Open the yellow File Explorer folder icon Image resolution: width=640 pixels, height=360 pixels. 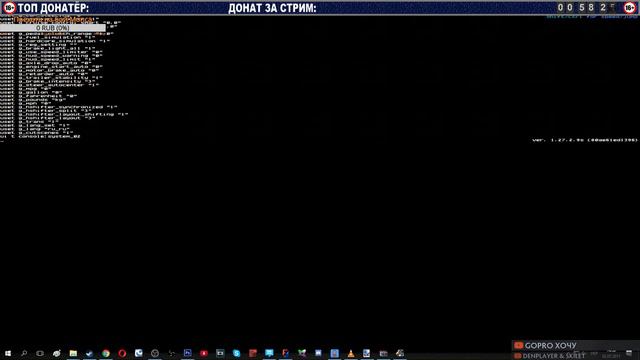(x=73, y=353)
